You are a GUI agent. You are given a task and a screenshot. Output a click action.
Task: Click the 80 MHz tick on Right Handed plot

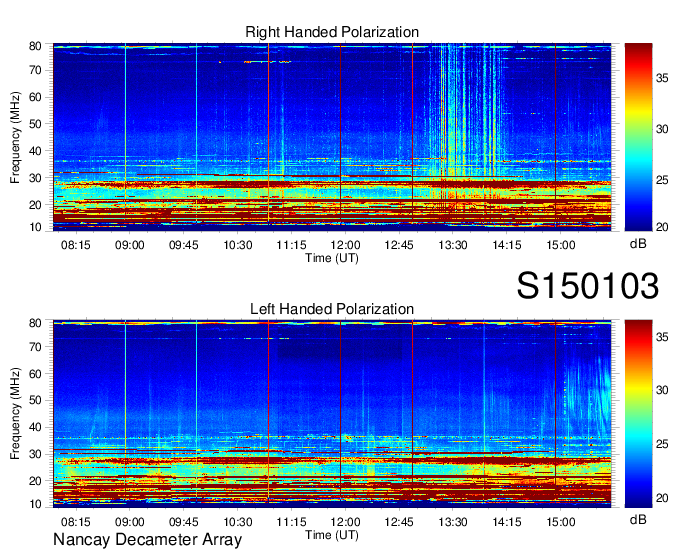point(35,46)
